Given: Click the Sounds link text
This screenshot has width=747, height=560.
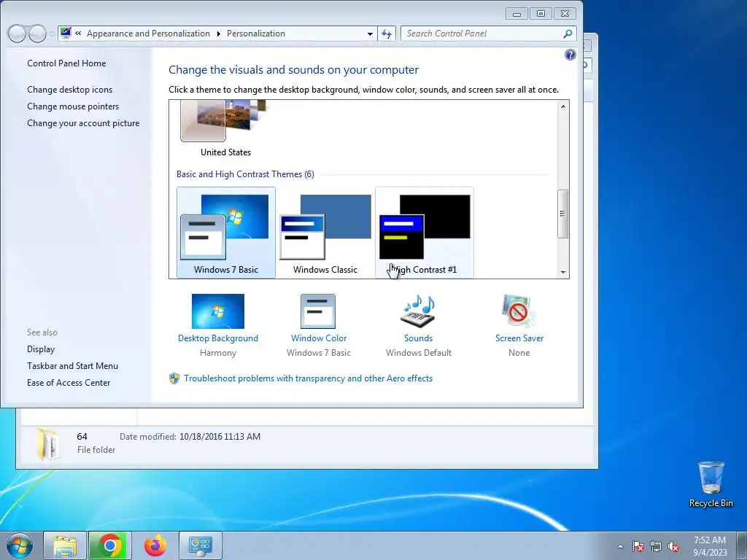Looking at the screenshot, I should tap(418, 338).
